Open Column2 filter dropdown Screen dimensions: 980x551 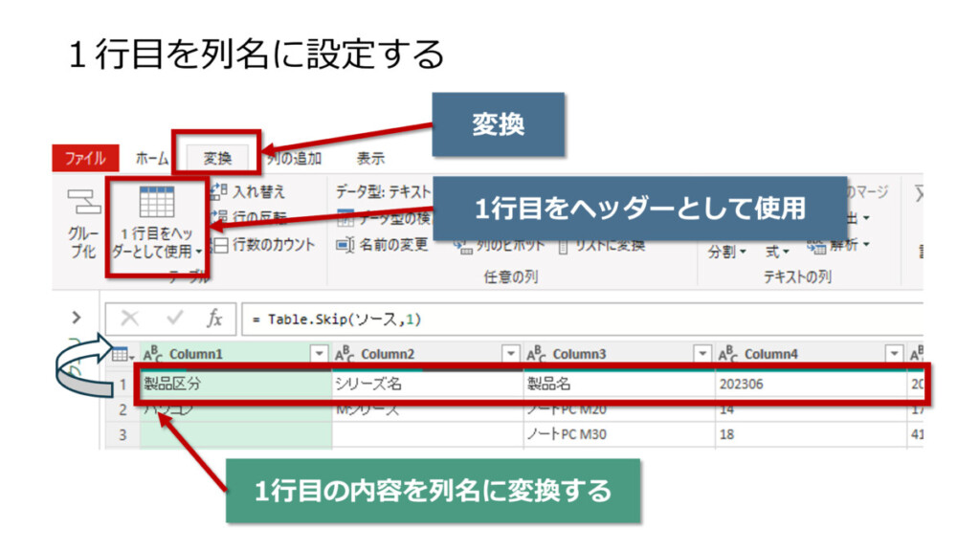tap(511, 354)
